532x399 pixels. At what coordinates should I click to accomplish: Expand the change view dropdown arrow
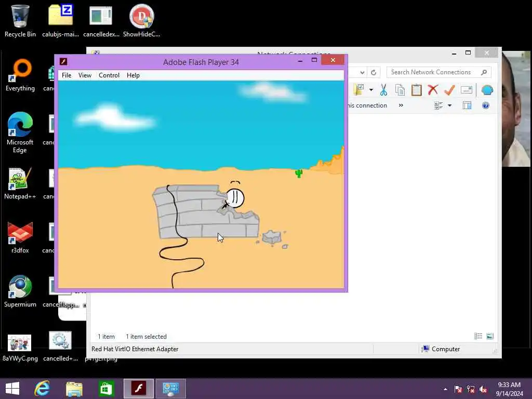tap(449, 105)
